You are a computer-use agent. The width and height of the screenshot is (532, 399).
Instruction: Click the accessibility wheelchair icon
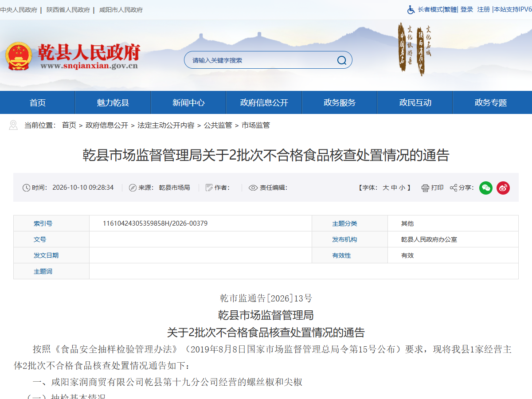click(411, 9)
